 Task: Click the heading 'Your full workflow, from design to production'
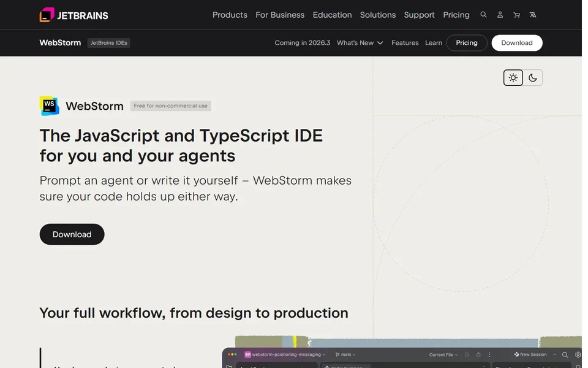194,313
